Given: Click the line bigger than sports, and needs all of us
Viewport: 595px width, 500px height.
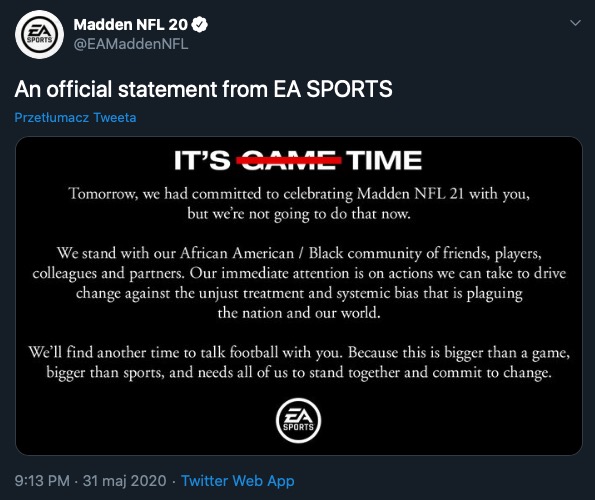Looking at the screenshot, I should (x=299, y=373).
